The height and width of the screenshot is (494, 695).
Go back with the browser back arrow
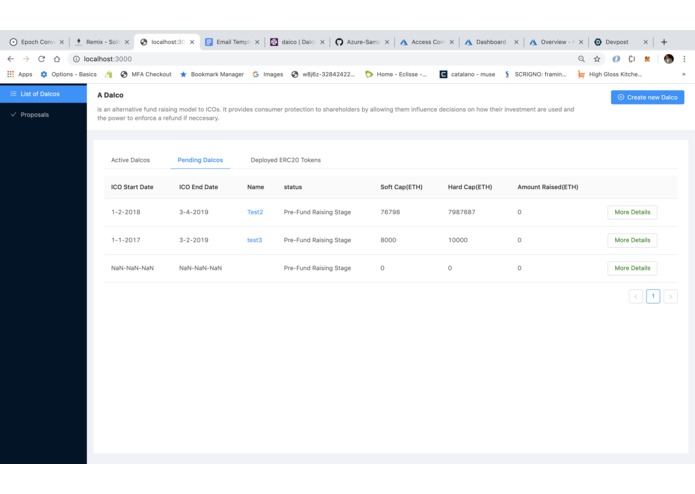pyautogui.click(x=11, y=59)
